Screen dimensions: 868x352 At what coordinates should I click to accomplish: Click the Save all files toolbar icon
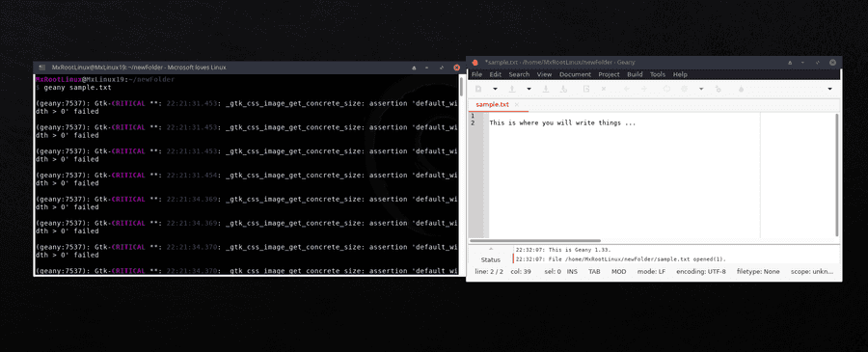563,89
